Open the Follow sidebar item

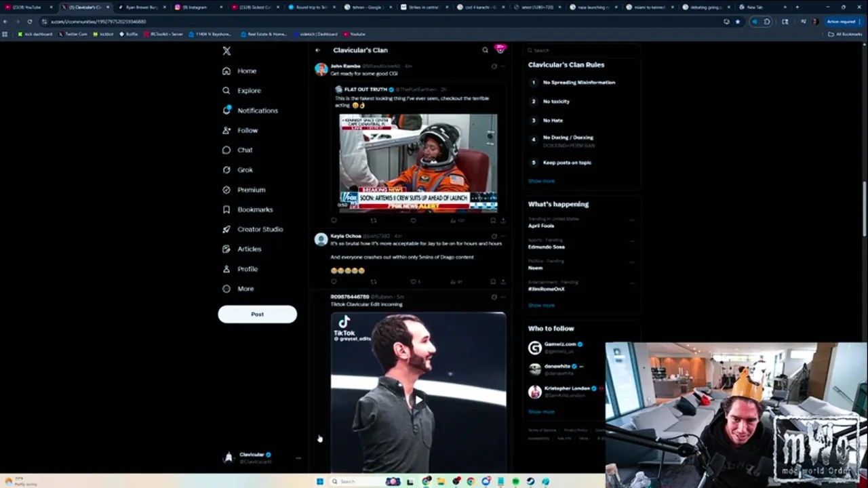(240, 130)
